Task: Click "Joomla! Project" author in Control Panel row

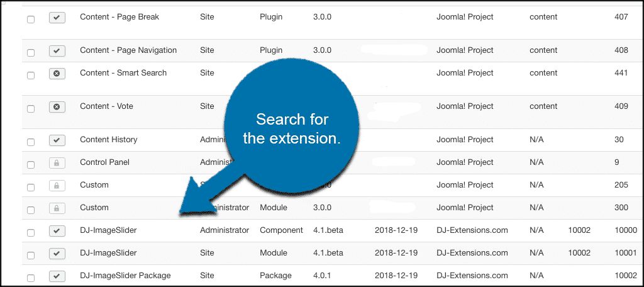Action: 465,162
